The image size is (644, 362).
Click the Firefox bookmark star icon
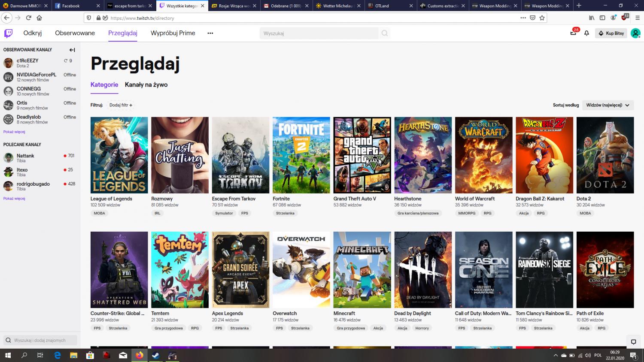click(542, 18)
